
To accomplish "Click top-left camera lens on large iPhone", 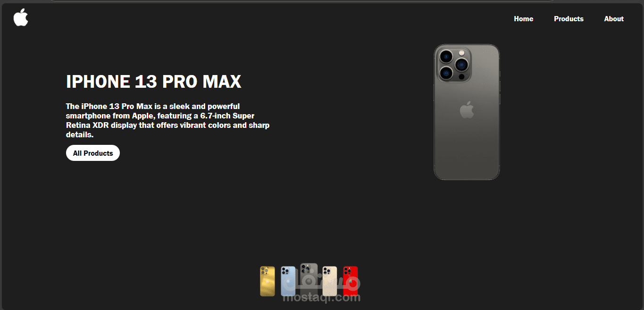I will pos(446,57).
